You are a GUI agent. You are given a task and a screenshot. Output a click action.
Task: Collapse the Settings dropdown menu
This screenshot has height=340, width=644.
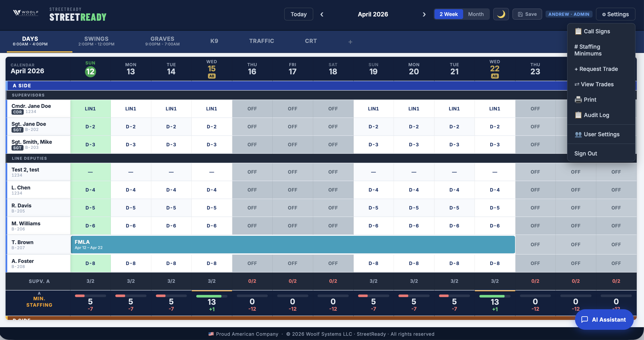click(x=615, y=14)
